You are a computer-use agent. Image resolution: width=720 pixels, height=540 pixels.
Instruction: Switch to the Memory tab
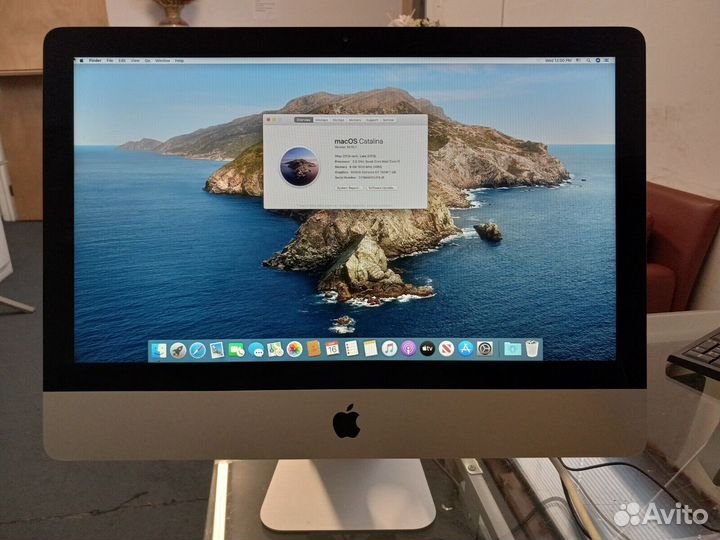coord(355,120)
